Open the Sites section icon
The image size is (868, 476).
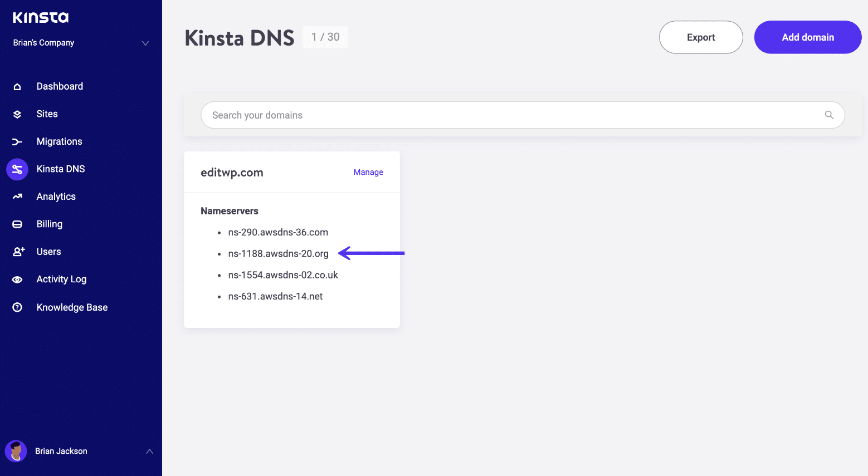pyautogui.click(x=17, y=114)
